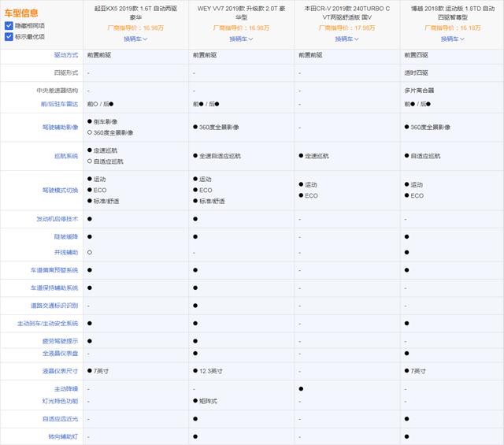
Task: Click the 多片离合器 cell
Action: click(x=419, y=91)
